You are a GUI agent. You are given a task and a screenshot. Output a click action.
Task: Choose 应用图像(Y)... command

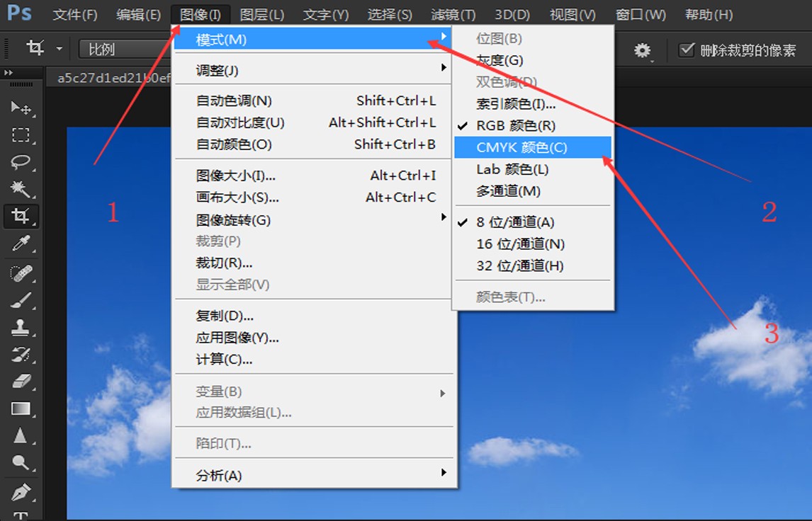313,338
